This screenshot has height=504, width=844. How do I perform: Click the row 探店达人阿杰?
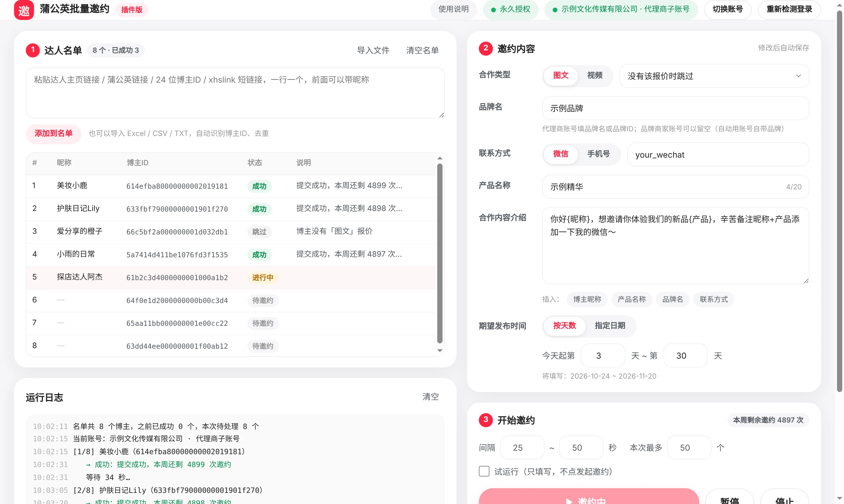pyautogui.click(x=231, y=277)
